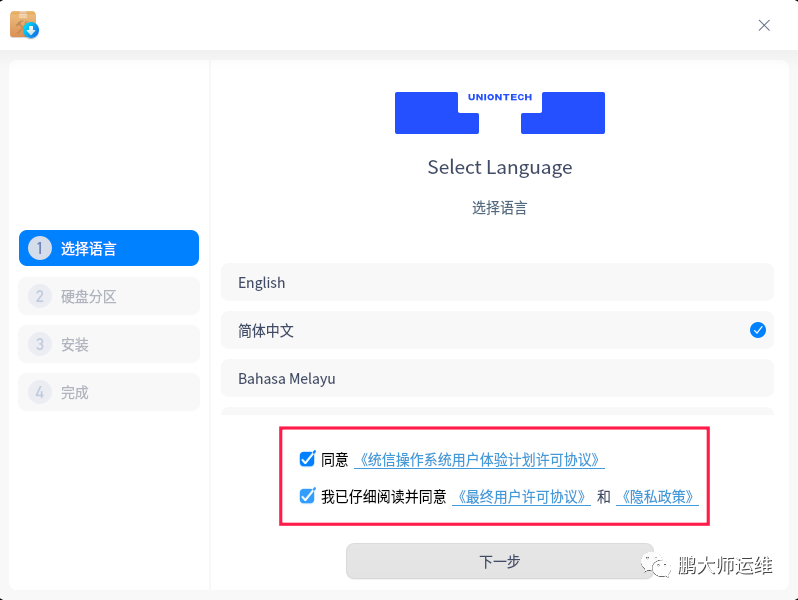798x600 pixels.
Task: Toggle the 同意 user experience plan checkbox
Action: point(307,459)
